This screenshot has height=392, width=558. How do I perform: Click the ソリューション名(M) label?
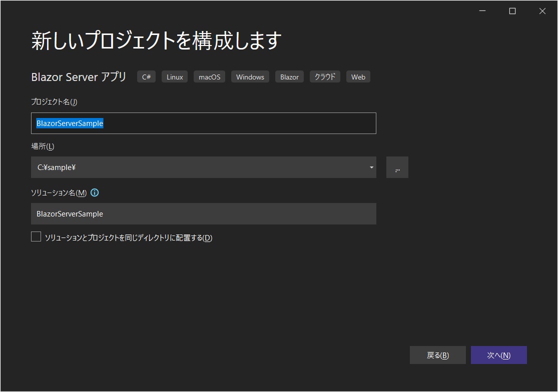(x=59, y=192)
